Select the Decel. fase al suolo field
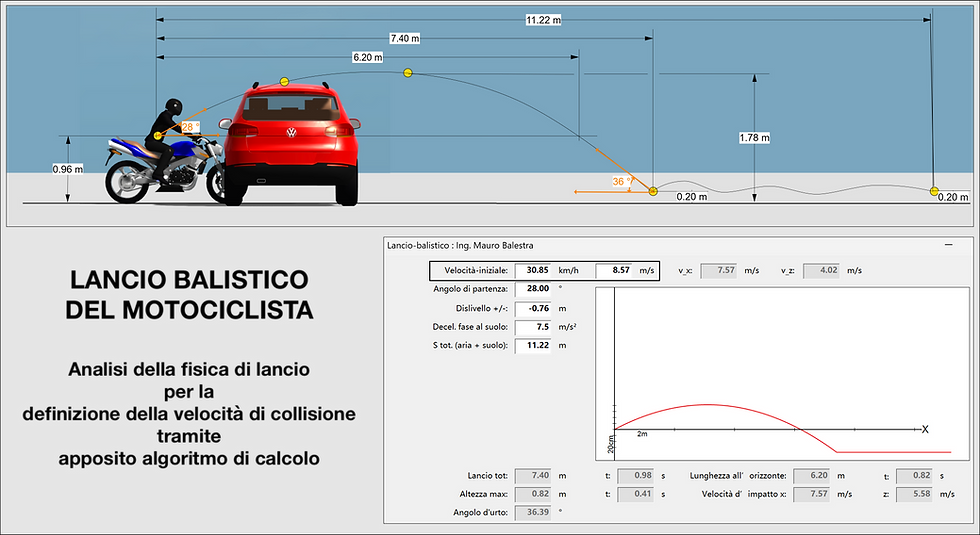This screenshot has width=980, height=535. 533,327
